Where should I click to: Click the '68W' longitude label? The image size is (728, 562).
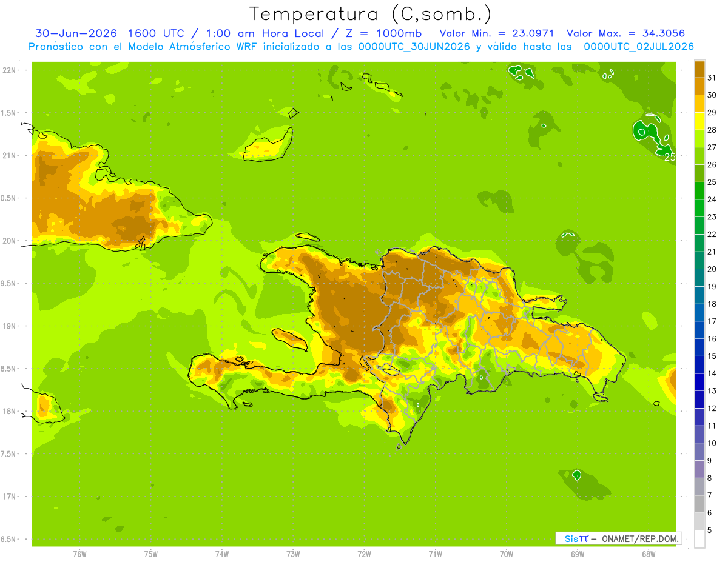(649, 554)
